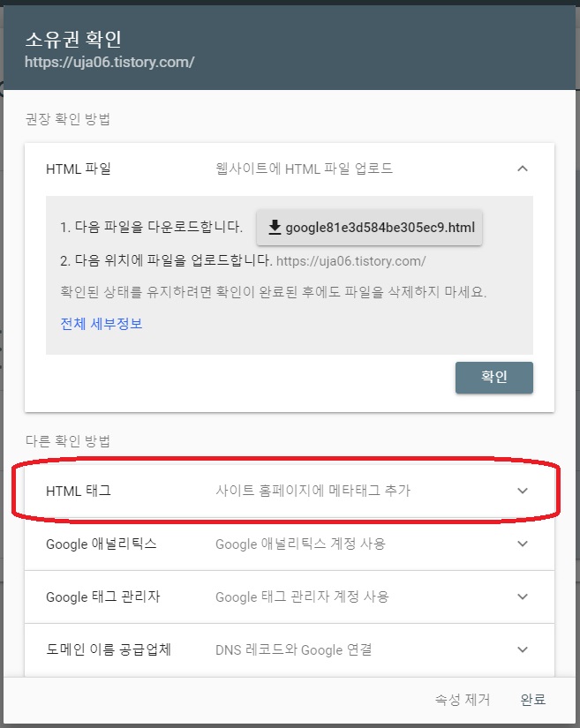Viewport: 580px width, 728px height.
Task: Click the 속성 제거 button
Action: pos(463,700)
